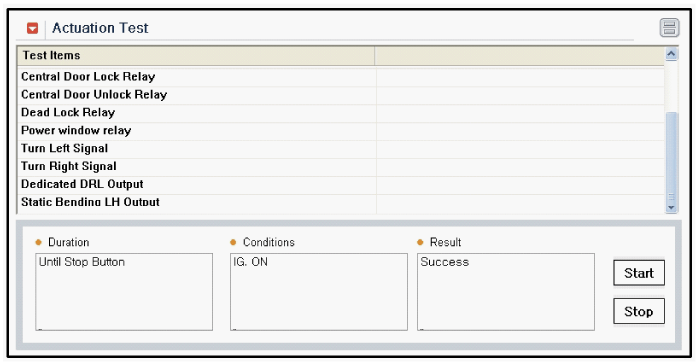Choose the Dead Lock Relay row
The width and height of the screenshot is (700, 364).
(x=341, y=113)
